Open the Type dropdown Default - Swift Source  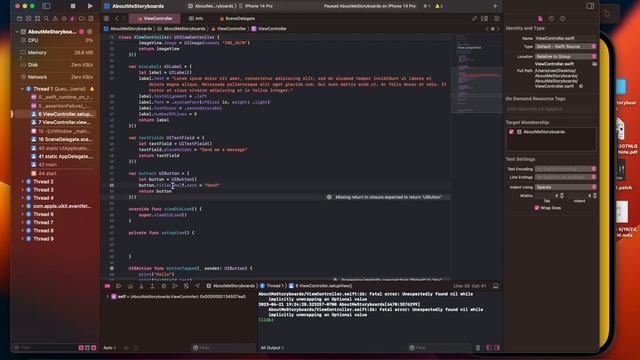[565, 47]
